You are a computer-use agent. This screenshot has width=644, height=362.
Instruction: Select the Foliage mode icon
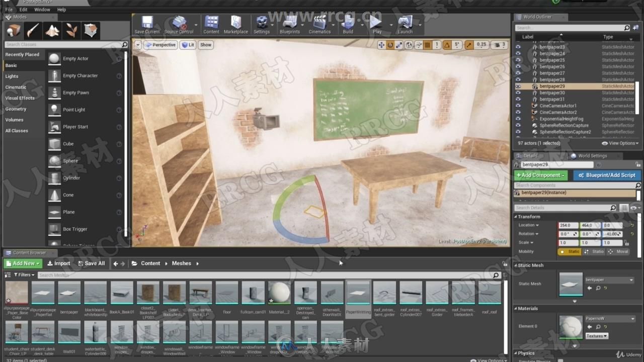click(x=71, y=31)
